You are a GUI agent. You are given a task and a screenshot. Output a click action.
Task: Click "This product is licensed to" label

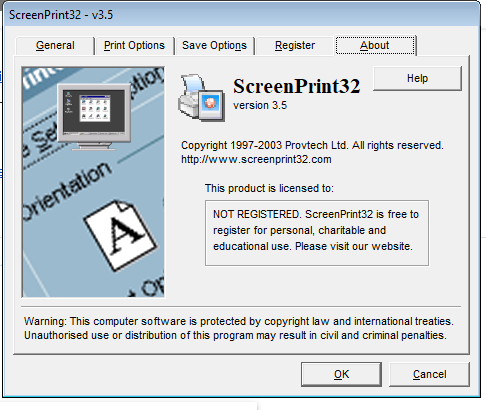[x=269, y=188]
